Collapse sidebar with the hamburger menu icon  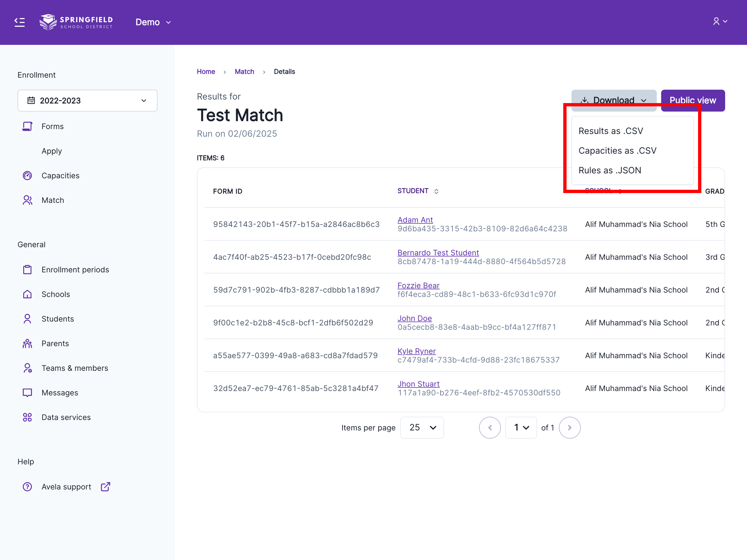tap(20, 22)
